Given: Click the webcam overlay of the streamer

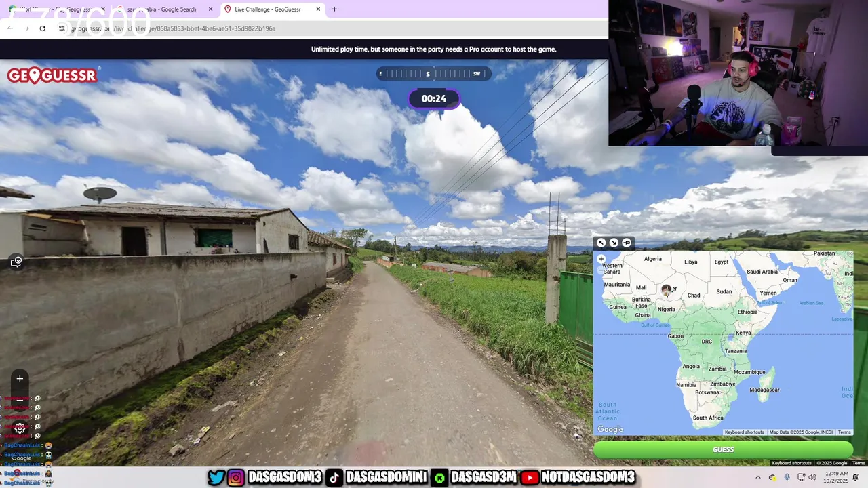Looking at the screenshot, I should coord(738,73).
